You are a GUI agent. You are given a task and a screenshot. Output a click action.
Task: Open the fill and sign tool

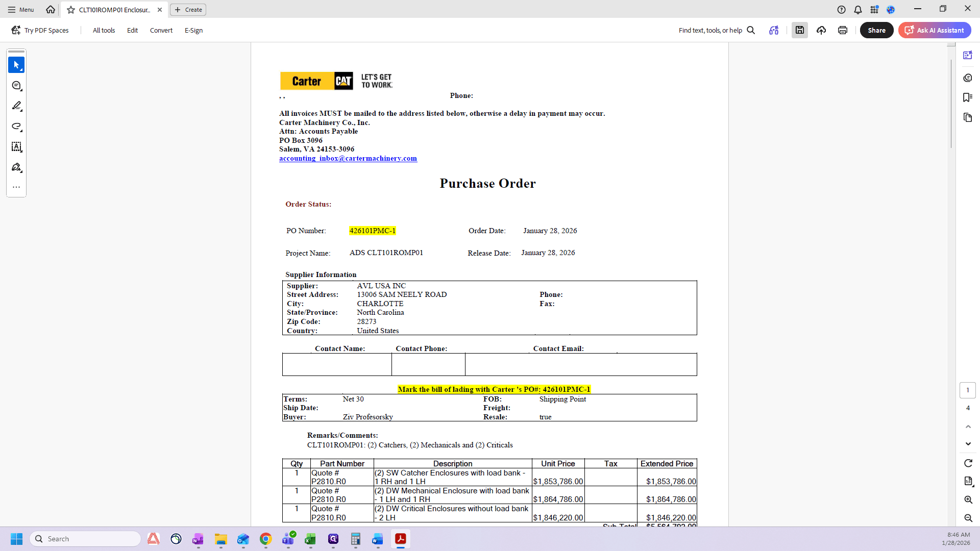point(16,167)
